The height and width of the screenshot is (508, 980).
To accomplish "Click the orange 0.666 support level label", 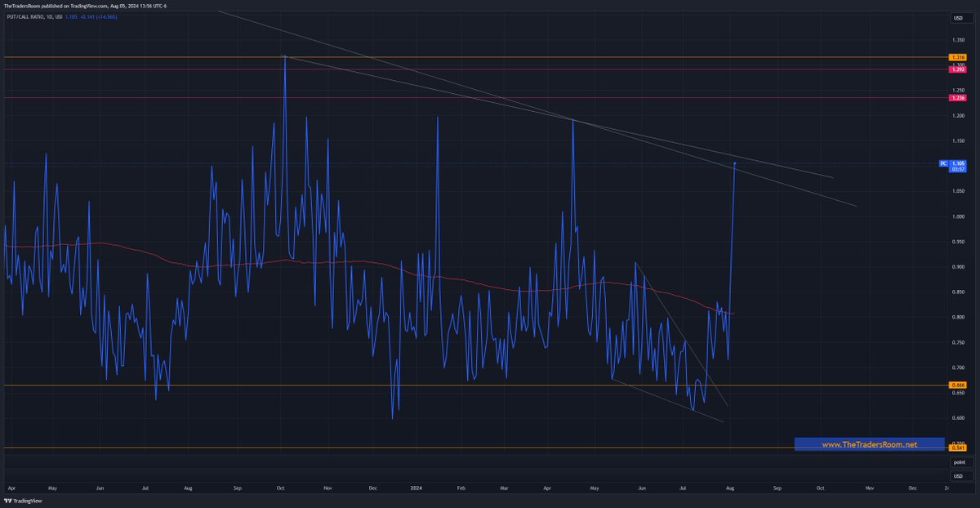I will click(957, 384).
